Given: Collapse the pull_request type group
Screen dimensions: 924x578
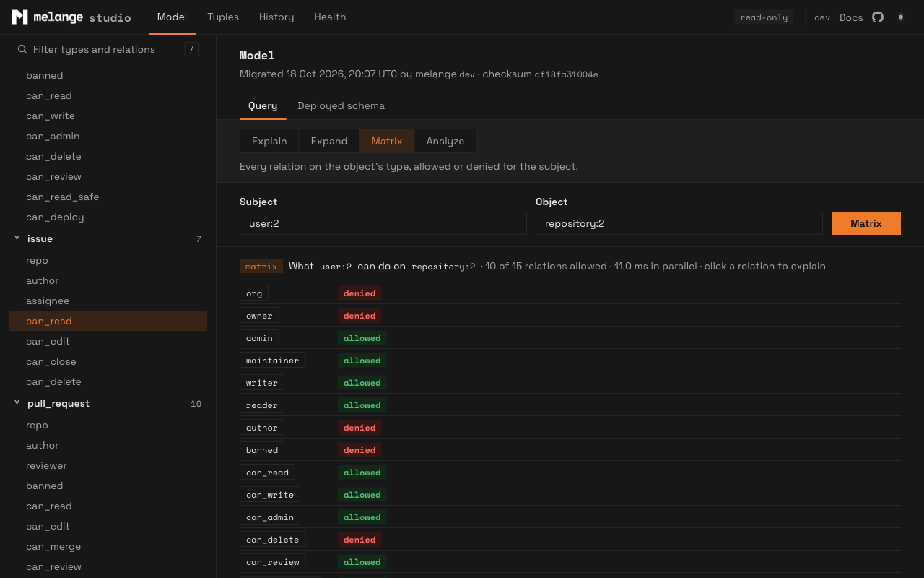Looking at the screenshot, I should tap(17, 402).
